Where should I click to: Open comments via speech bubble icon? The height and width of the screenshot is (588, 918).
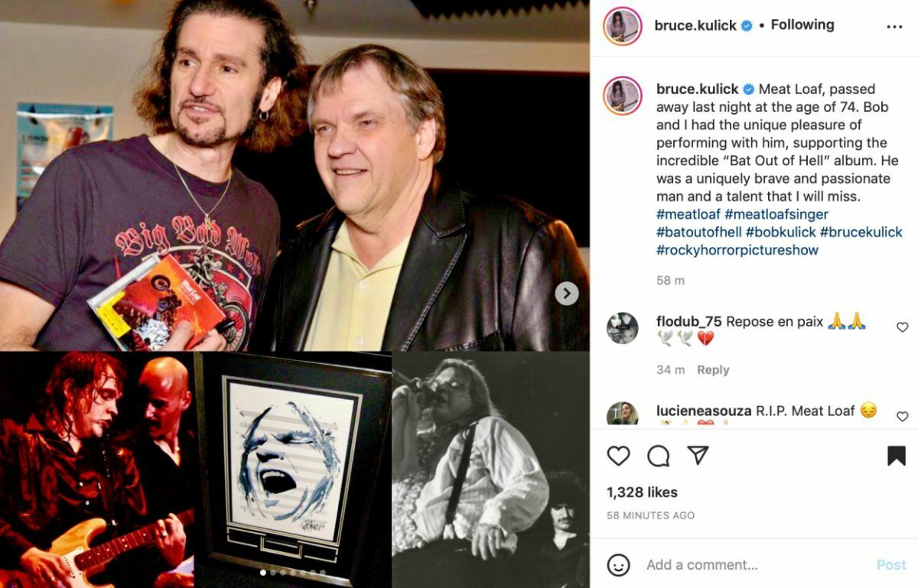(x=658, y=456)
